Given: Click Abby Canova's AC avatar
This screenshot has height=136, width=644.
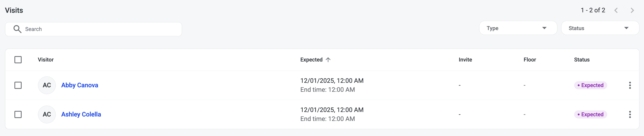Looking at the screenshot, I should (x=47, y=85).
